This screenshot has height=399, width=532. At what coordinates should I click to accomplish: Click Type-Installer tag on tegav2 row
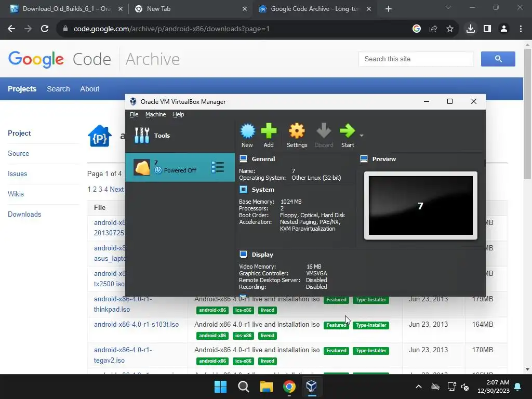371,351
